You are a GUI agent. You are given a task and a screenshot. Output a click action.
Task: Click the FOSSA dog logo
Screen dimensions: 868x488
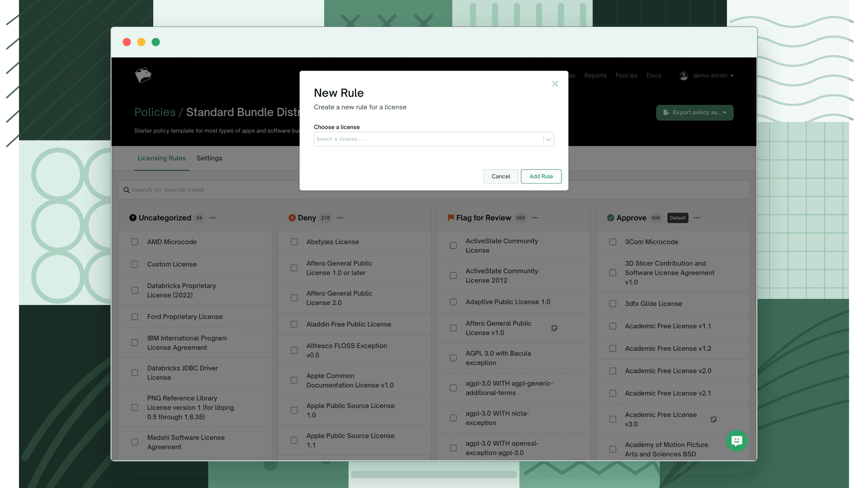tap(143, 75)
